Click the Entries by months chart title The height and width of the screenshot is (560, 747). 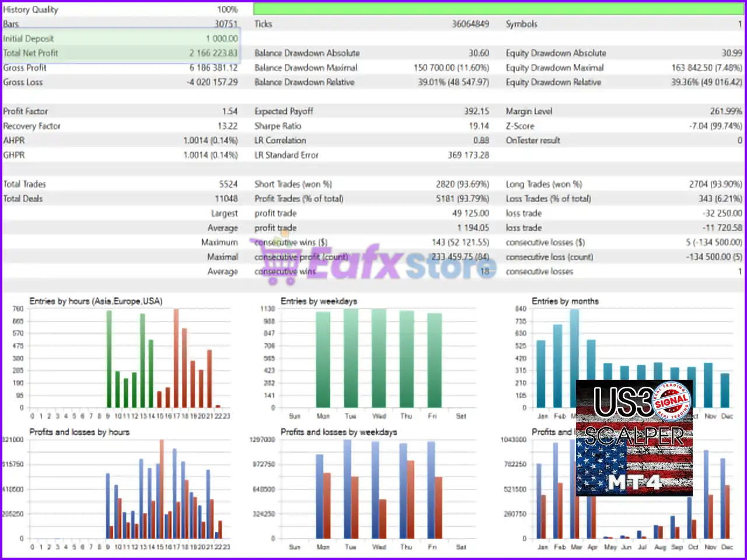click(565, 302)
